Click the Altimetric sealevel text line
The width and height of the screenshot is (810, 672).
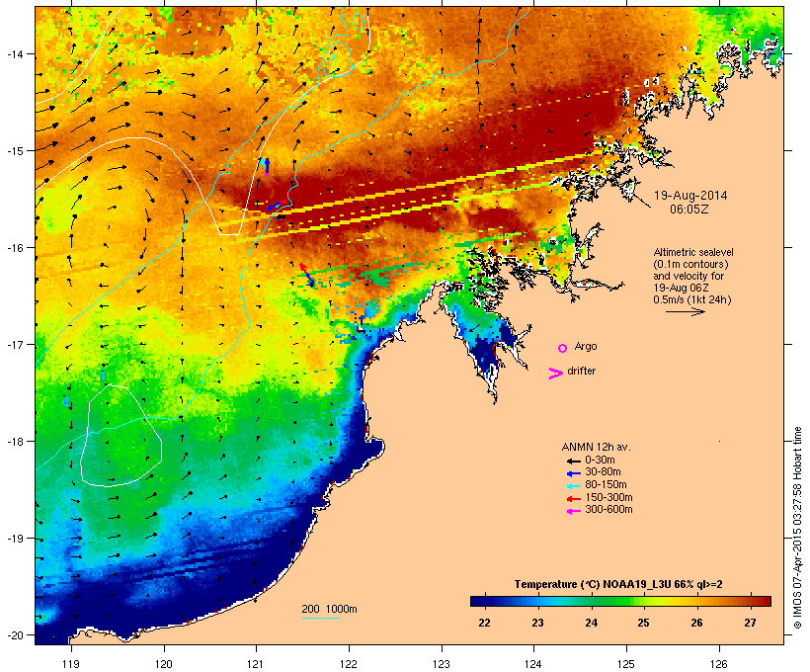point(693,252)
